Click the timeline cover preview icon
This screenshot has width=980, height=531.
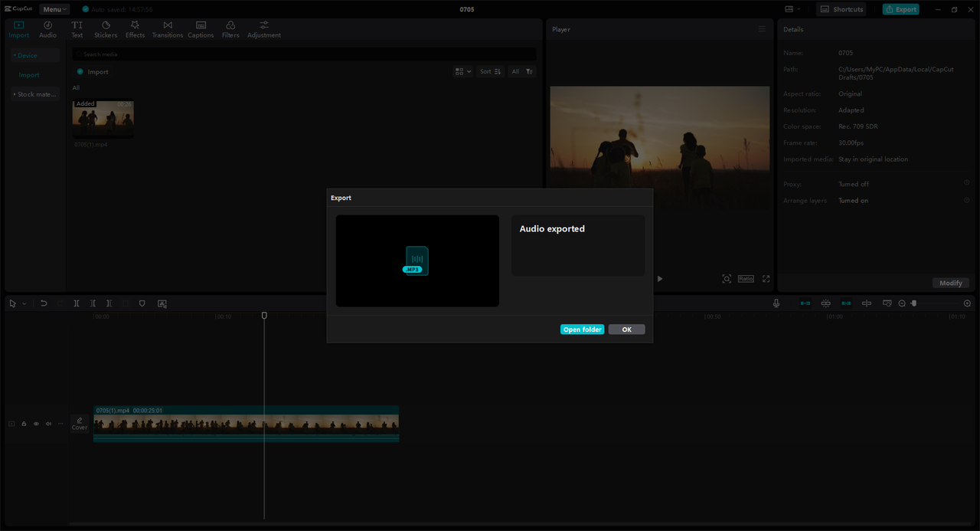tap(887, 303)
